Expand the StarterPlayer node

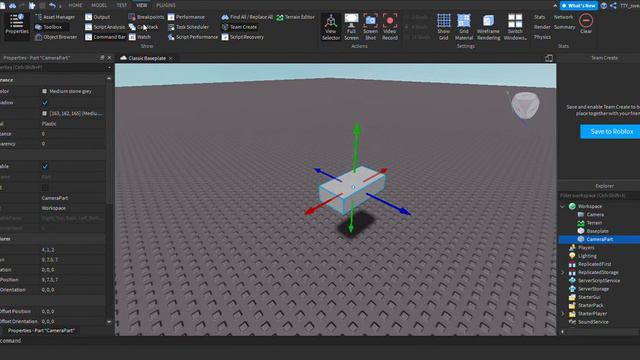[x=562, y=313]
